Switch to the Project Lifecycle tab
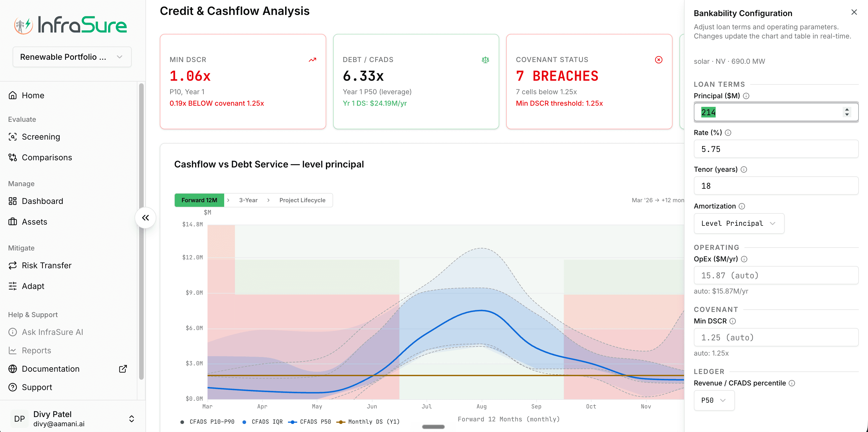 pyautogui.click(x=302, y=200)
